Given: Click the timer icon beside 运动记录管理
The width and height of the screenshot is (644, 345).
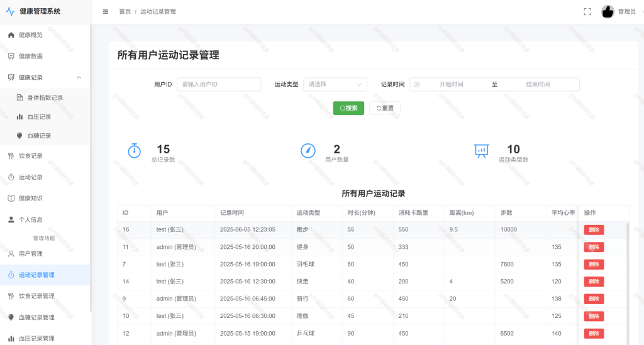Looking at the screenshot, I should [x=11, y=275].
